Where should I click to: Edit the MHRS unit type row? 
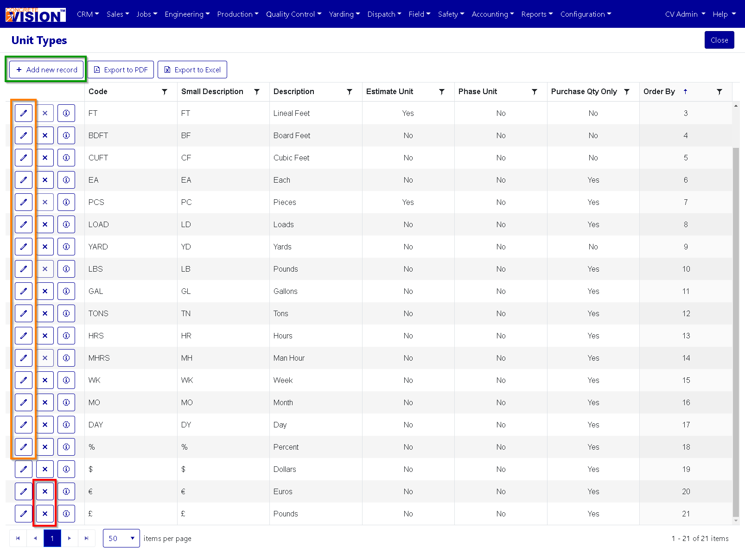[24, 358]
